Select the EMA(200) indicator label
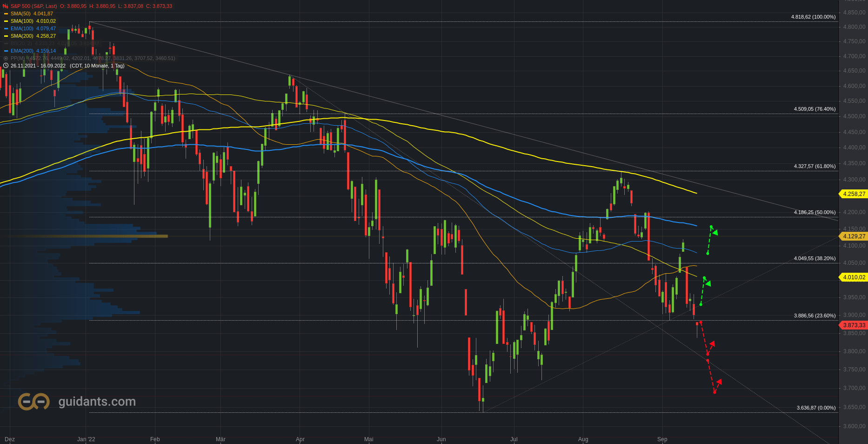The image size is (868, 444). point(22,51)
